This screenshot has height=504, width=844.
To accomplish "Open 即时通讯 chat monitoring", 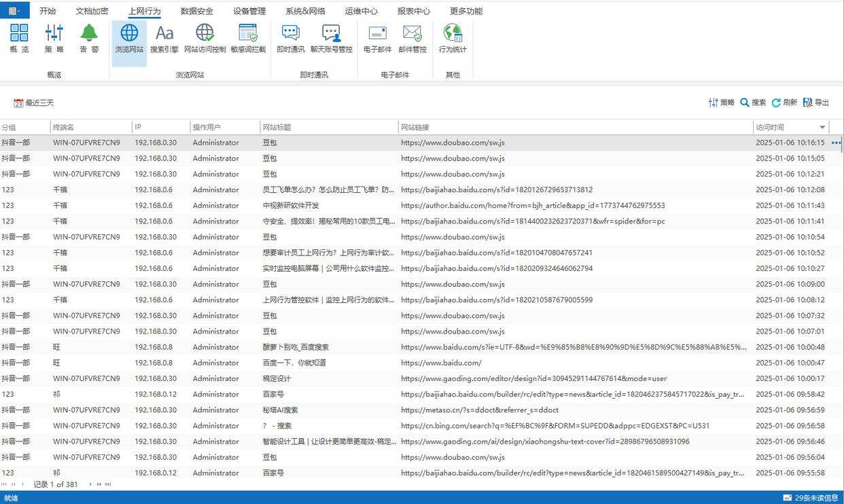I will coord(290,39).
